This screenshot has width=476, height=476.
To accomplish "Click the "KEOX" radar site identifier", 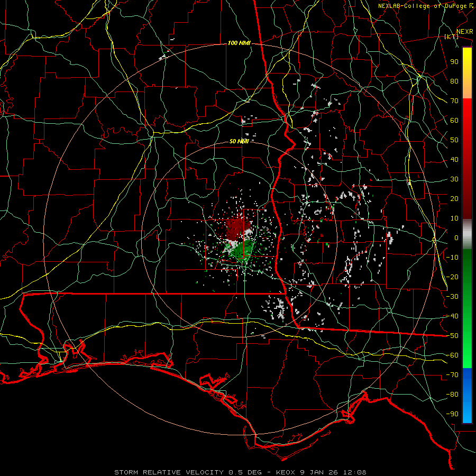I will (x=286, y=472).
